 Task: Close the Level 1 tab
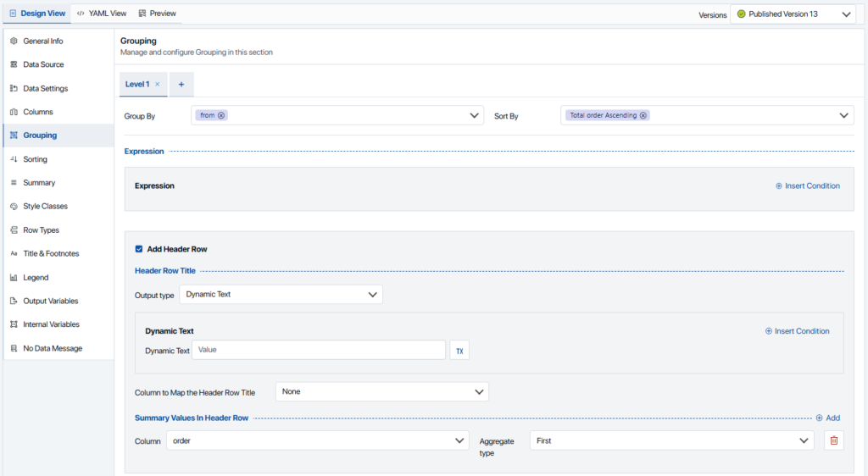[157, 84]
